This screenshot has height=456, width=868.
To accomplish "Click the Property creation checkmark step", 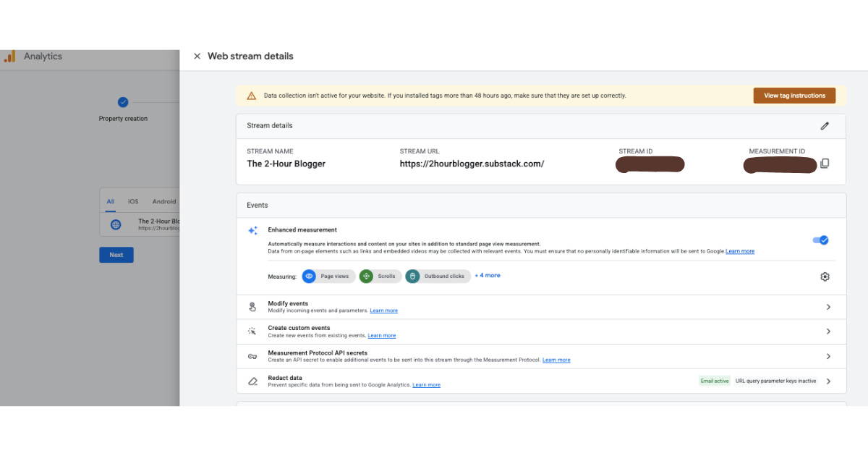I will pyautogui.click(x=123, y=102).
